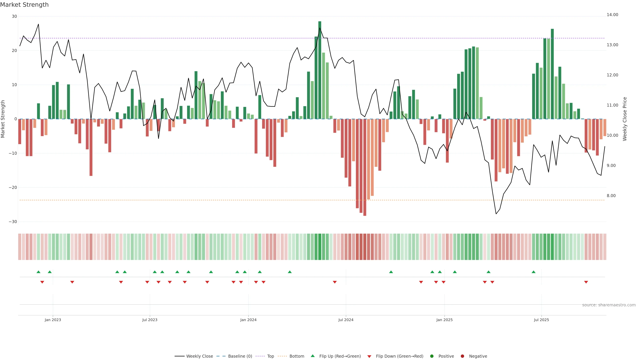The height and width of the screenshot is (362, 644).
Task: Click the Jul 2025 x-axis label
Action: tap(541, 320)
